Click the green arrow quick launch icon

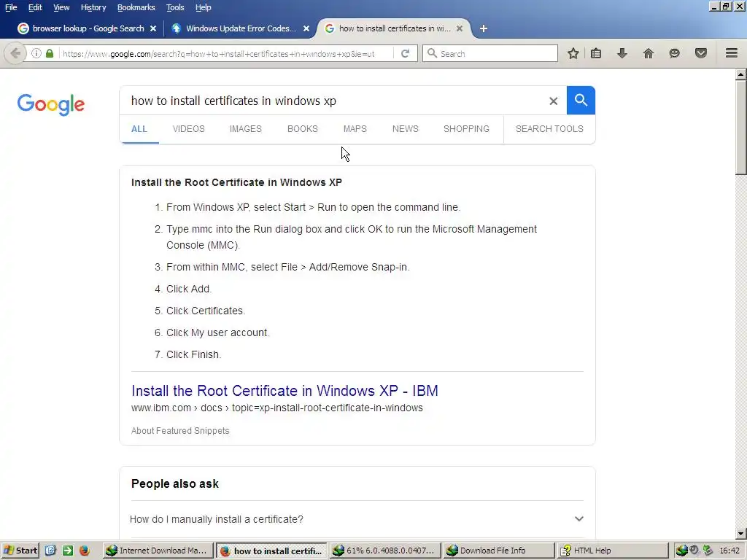pyautogui.click(x=68, y=551)
